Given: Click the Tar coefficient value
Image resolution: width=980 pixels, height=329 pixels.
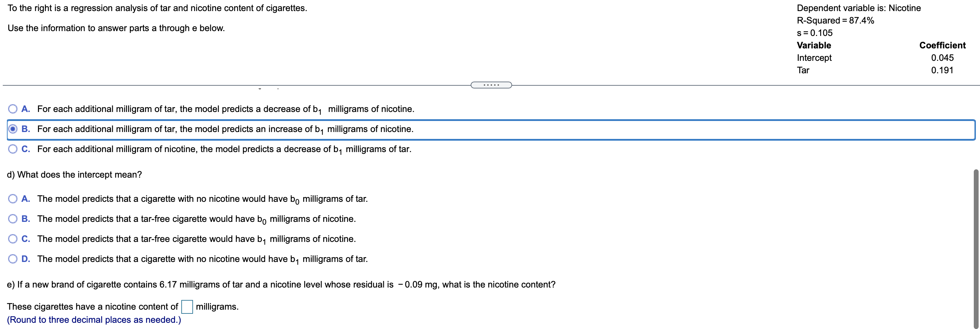Looking at the screenshot, I should [943, 70].
